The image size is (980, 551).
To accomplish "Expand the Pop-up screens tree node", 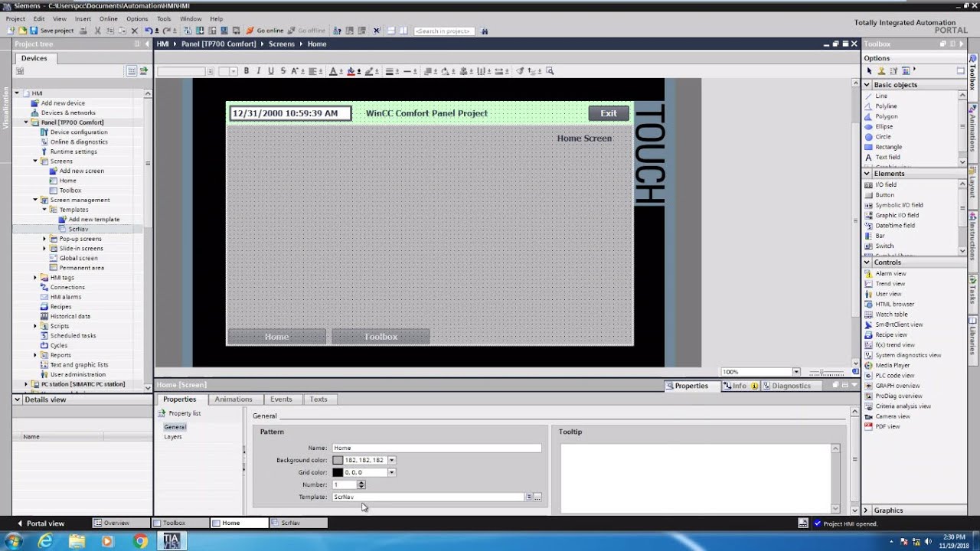I will (x=44, y=239).
